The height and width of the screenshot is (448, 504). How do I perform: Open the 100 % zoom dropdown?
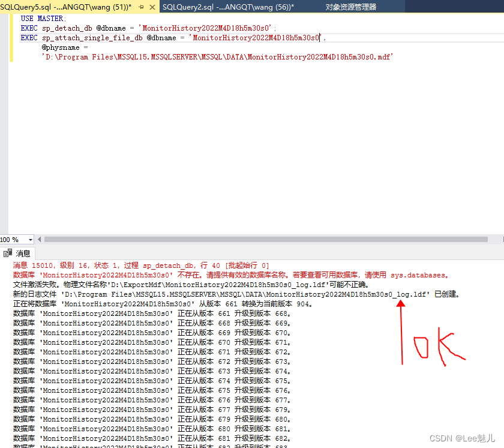30,240
